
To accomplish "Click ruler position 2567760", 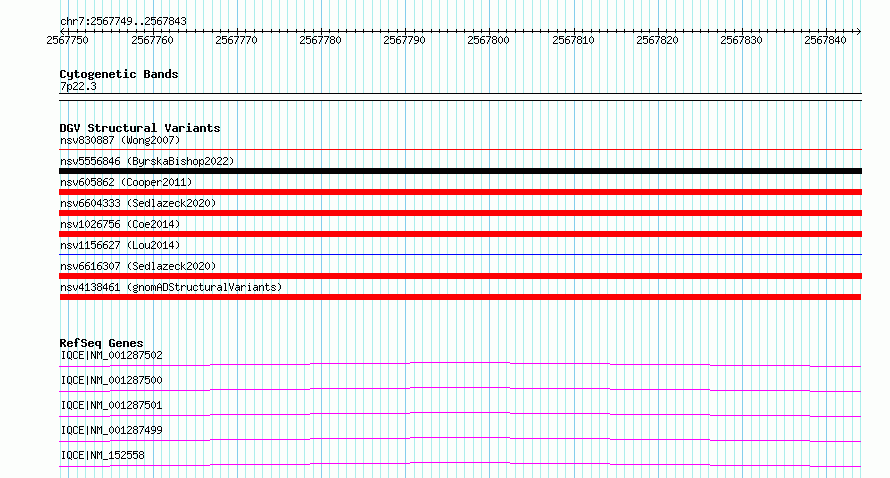I will 152,40.
